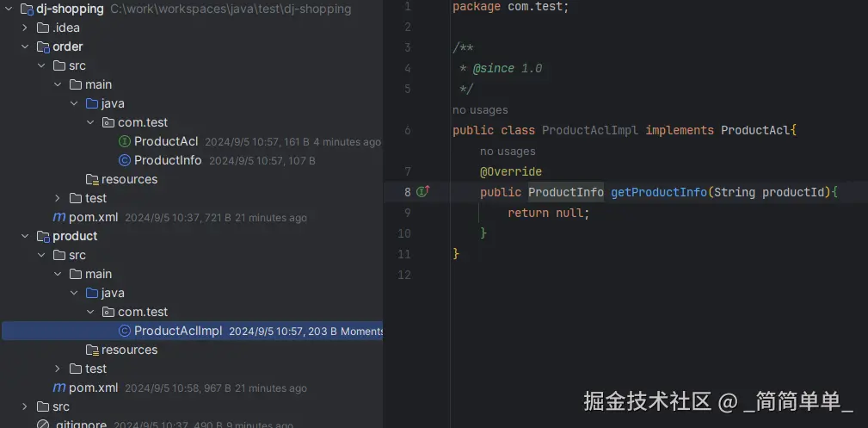Click the product module folder icon

43,237
